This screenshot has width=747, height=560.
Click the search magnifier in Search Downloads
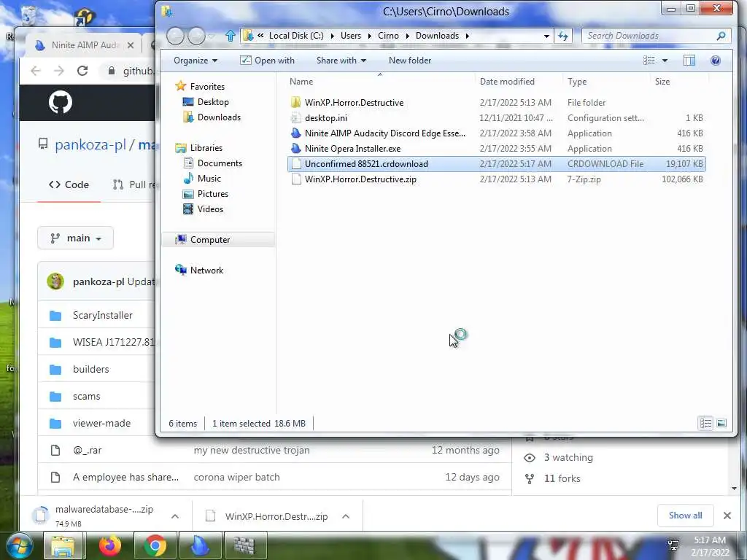click(721, 36)
